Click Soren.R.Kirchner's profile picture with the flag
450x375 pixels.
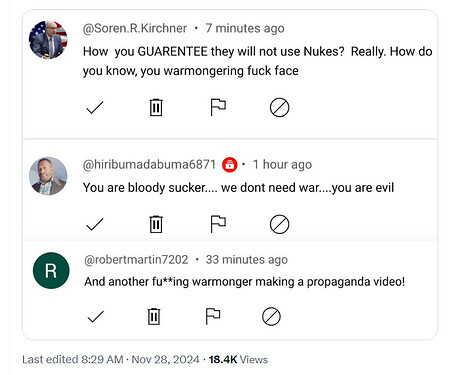(48, 40)
